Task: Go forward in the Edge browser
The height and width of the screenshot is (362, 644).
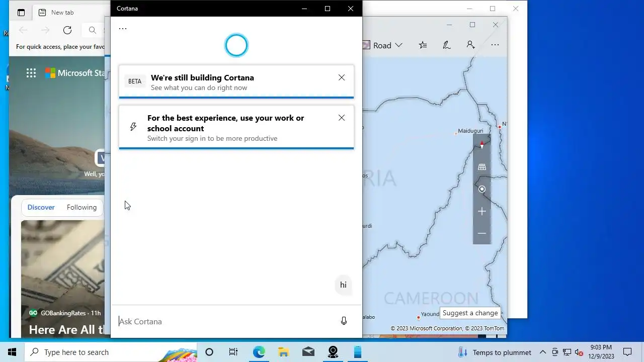Action: click(45, 30)
